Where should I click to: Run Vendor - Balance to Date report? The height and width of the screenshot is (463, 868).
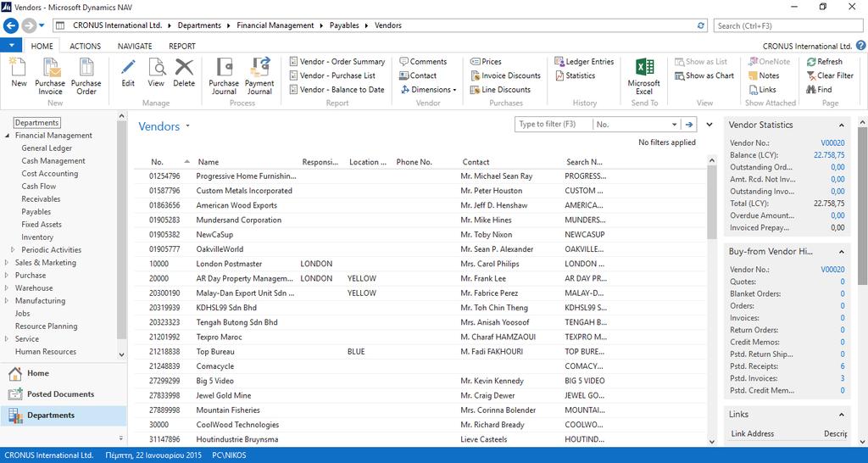coord(337,89)
